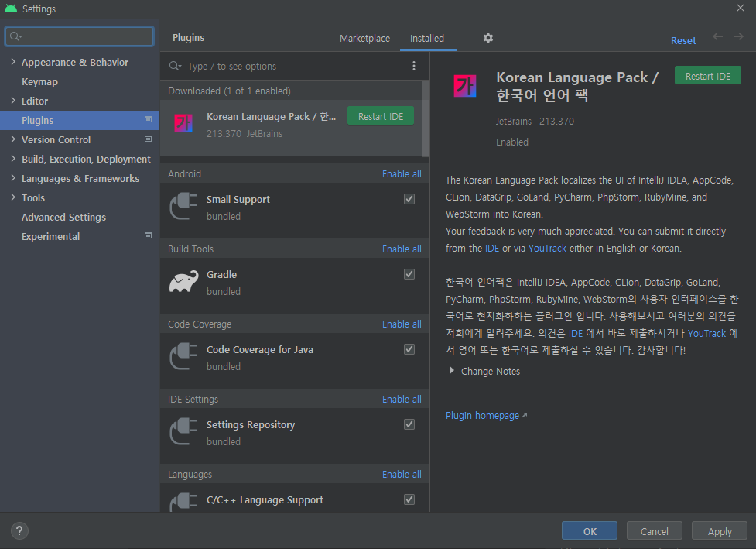
Task: Select Plugins in the settings tree
Action: pos(80,120)
